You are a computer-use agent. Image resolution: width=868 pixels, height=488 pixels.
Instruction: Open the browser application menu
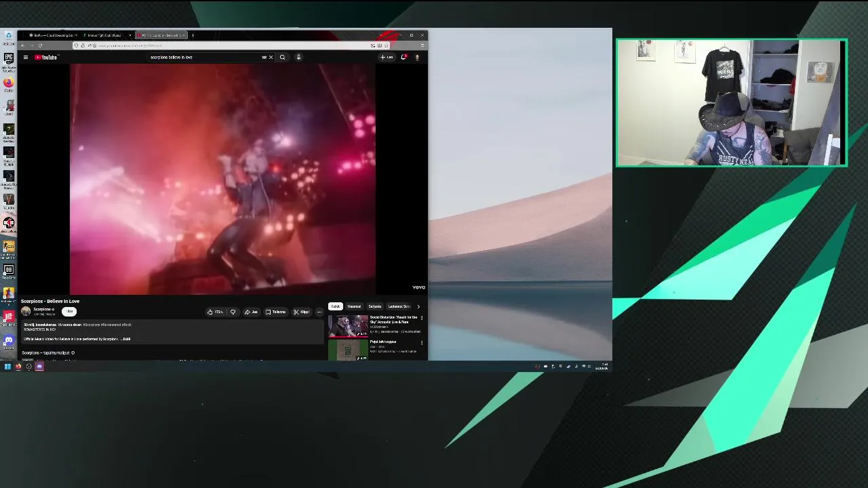pos(422,45)
